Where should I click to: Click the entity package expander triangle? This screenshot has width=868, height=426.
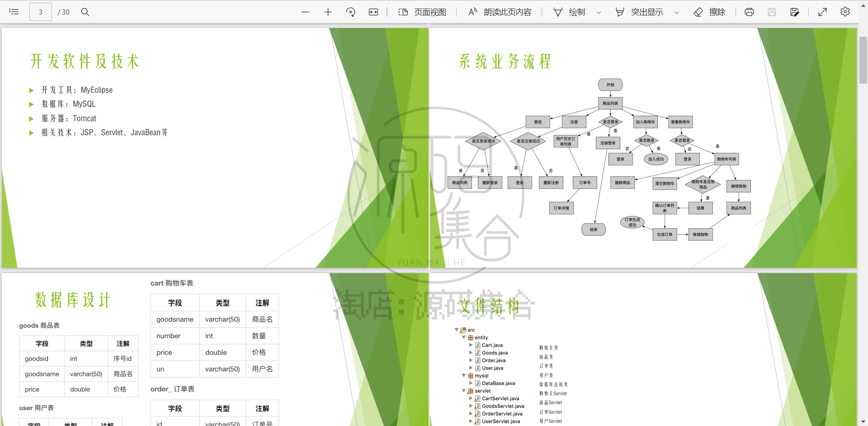coord(464,337)
